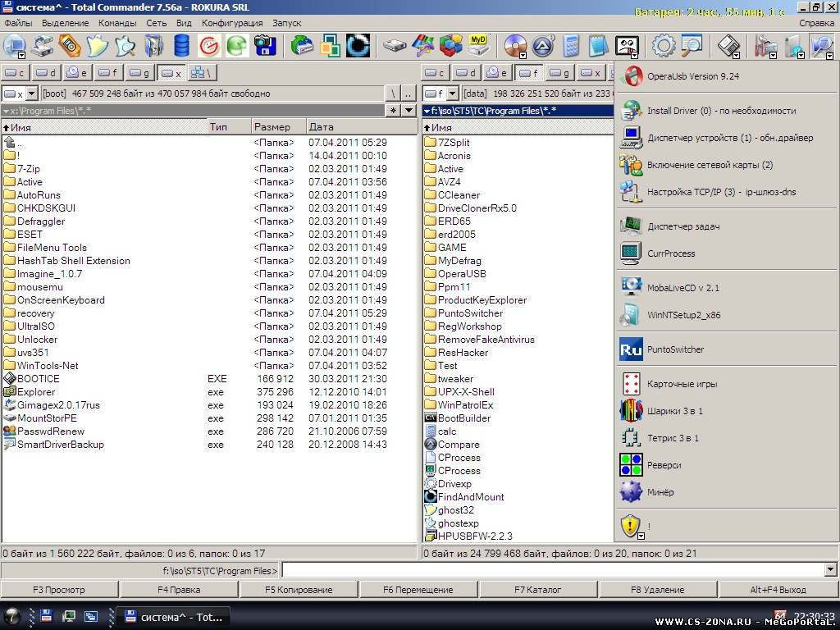Image resolution: width=840 pixels, height=630 pixels.
Task: Click the yellow ghost icon in the toolbar
Action: [97, 46]
